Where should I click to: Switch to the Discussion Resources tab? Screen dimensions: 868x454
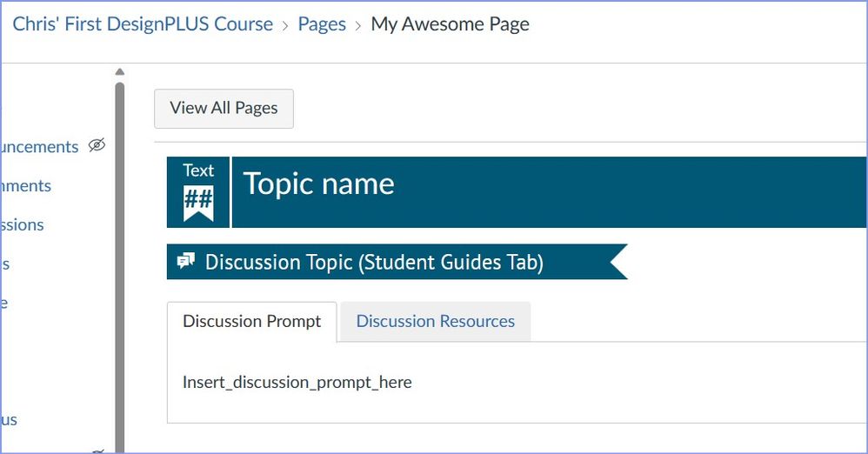point(435,321)
